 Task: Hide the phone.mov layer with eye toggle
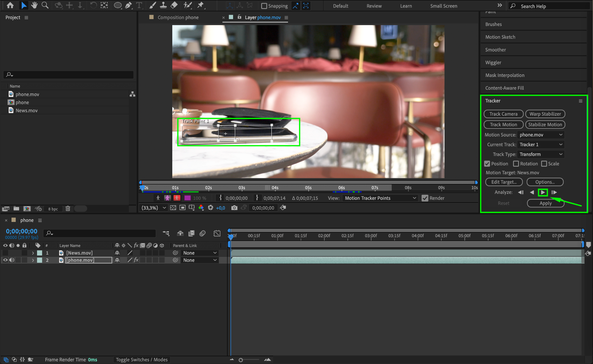(x=5, y=260)
